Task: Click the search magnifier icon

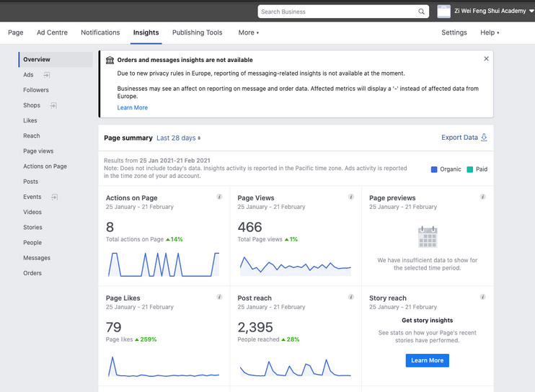Action: pyautogui.click(x=421, y=12)
